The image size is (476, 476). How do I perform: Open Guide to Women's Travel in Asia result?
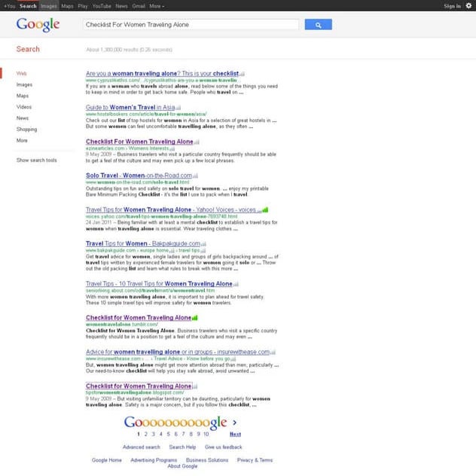coord(130,108)
